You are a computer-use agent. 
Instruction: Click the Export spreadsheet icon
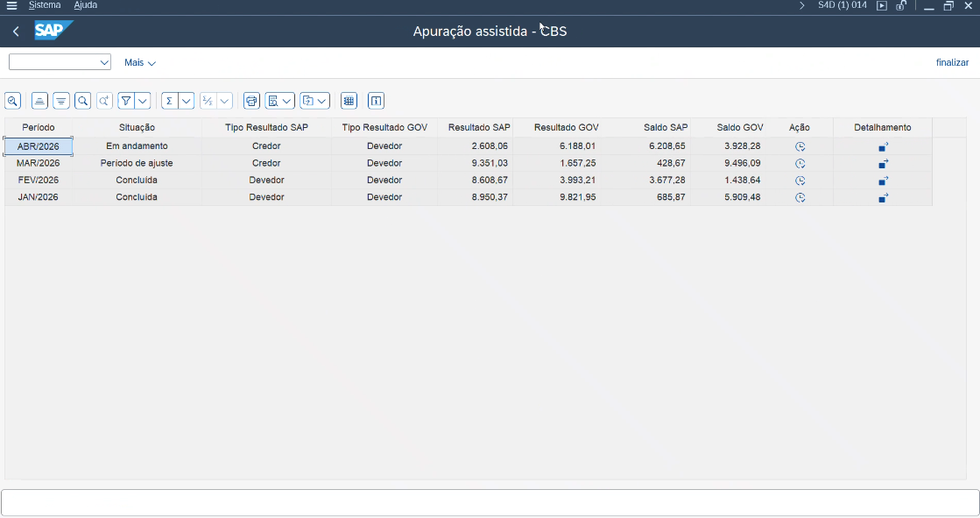tap(307, 101)
